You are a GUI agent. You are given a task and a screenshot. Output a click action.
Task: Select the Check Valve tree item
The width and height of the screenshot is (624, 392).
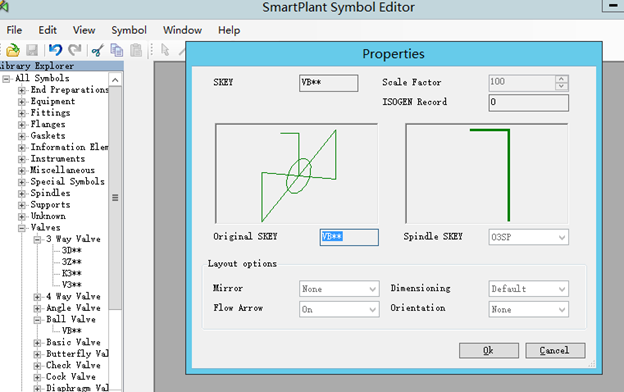coord(73,366)
